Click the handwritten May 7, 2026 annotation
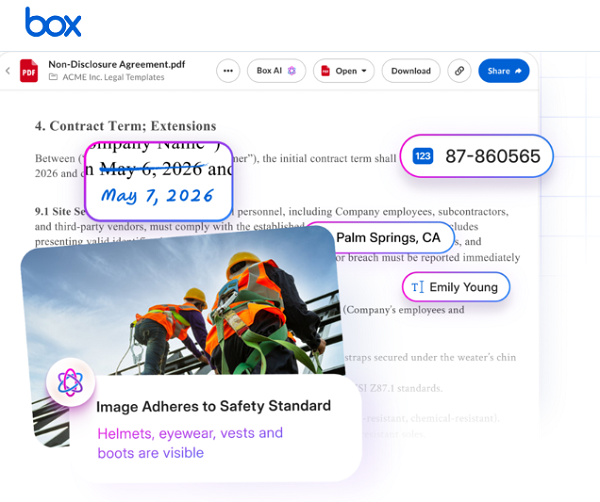Image resolution: width=600 pixels, height=502 pixels. point(157,196)
